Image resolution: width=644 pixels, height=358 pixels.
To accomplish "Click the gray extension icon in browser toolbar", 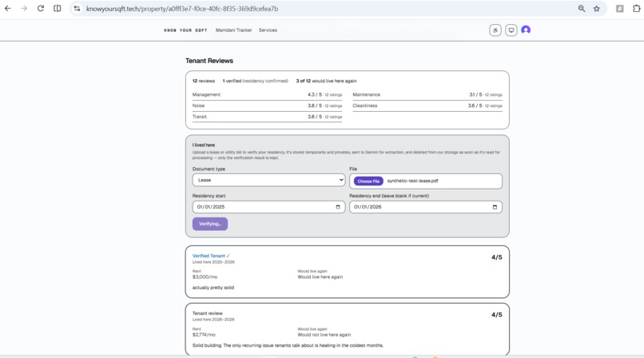I will point(620,9).
